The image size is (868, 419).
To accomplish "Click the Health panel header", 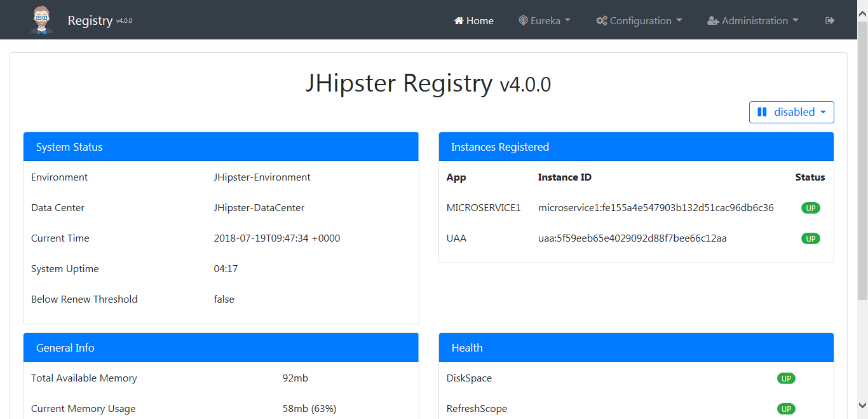I will 636,348.
